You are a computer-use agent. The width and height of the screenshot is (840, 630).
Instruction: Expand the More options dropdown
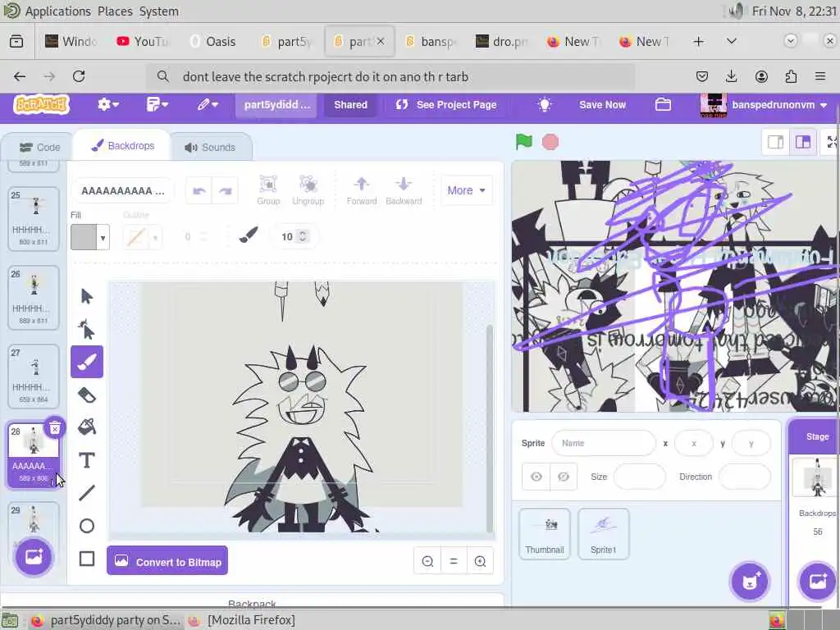coord(466,190)
